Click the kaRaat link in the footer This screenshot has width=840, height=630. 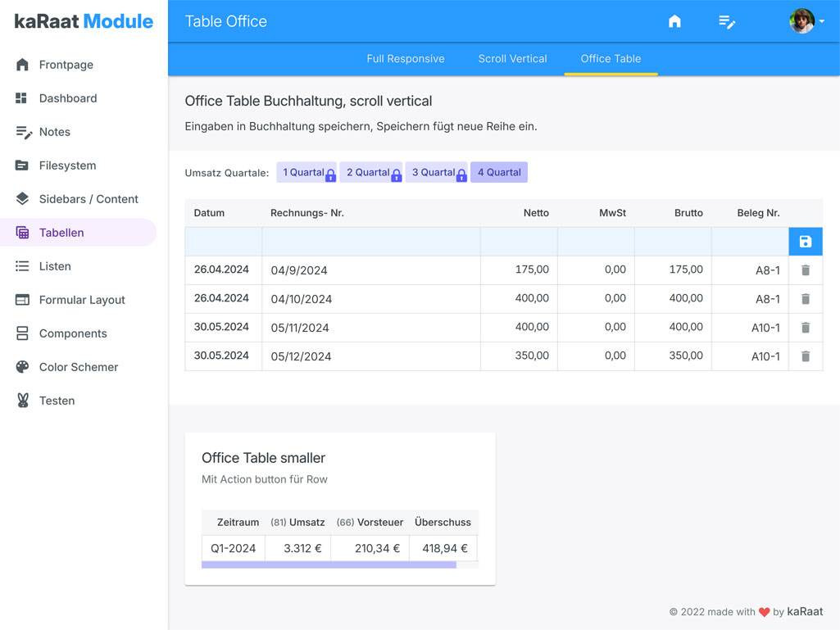(805, 611)
